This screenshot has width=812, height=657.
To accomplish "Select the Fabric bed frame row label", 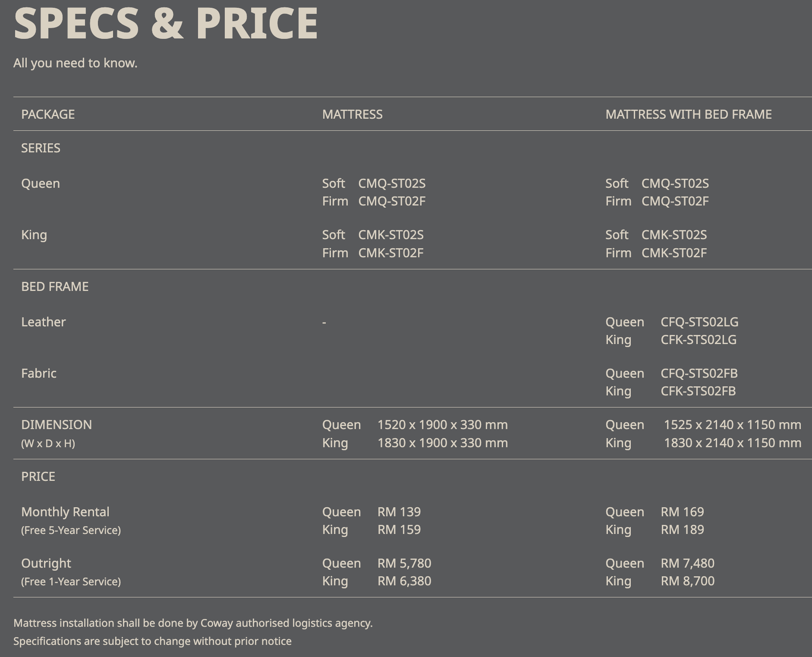I will [39, 373].
